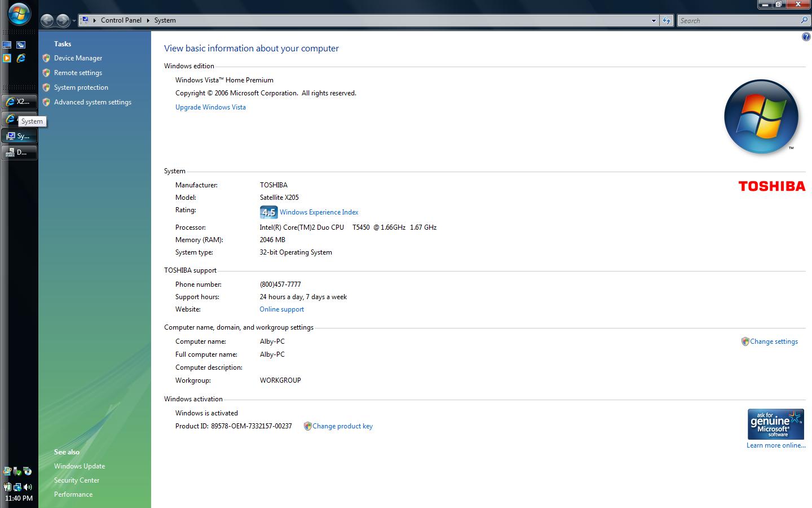Click the '(800)457-7777' phone number

280,284
